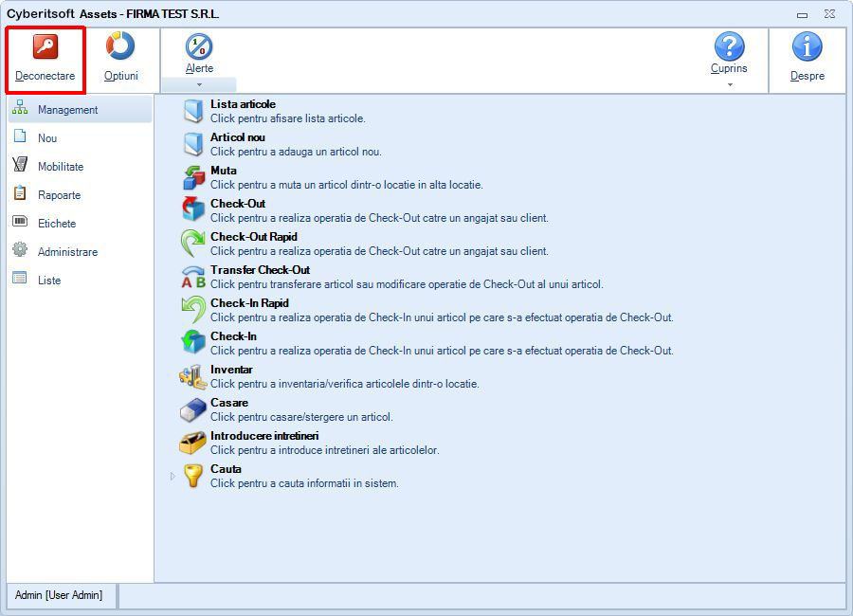Click 'Click pentru casare/stergere un articol.' text

tap(301, 417)
